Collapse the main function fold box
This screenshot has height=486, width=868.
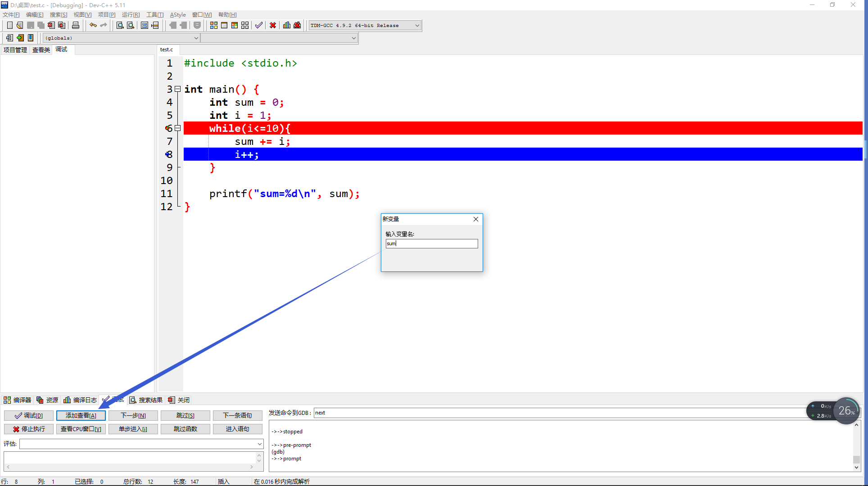click(x=178, y=89)
